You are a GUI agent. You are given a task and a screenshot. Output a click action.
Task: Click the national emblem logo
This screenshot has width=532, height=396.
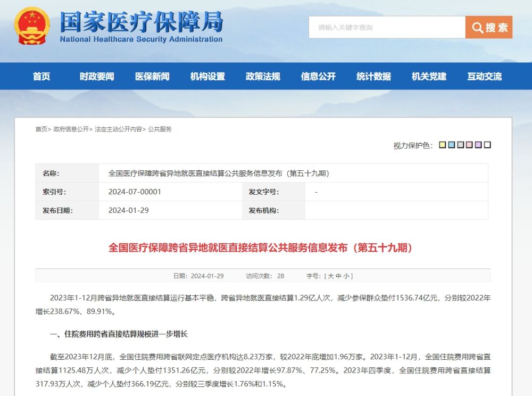click(x=32, y=26)
